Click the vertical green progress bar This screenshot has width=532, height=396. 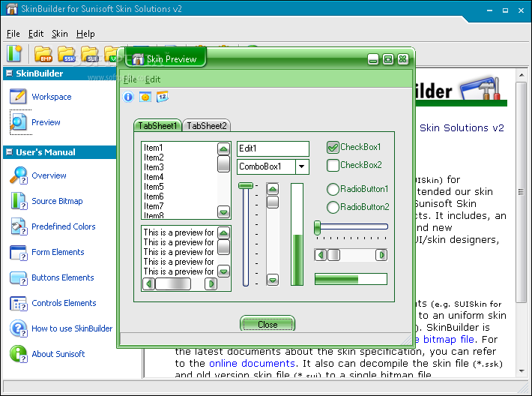pyautogui.click(x=297, y=234)
